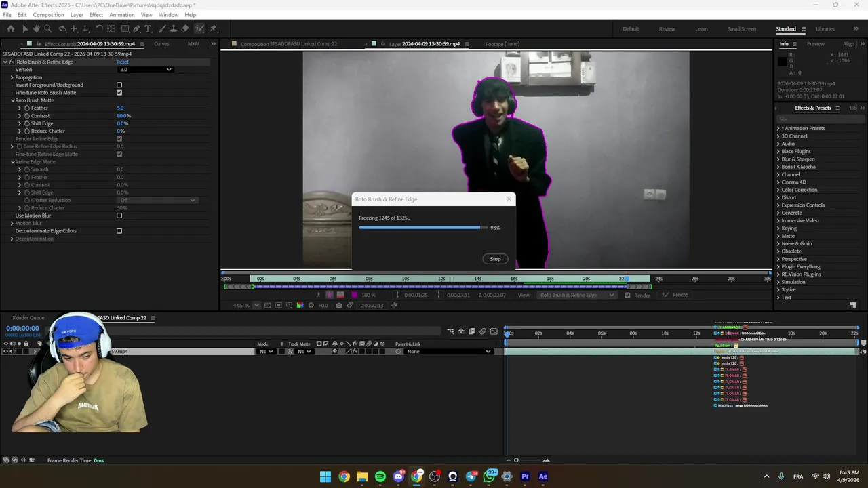
Task: Close the Roto Brush & Refine Edge dialog
Action: click(x=509, y=199)
